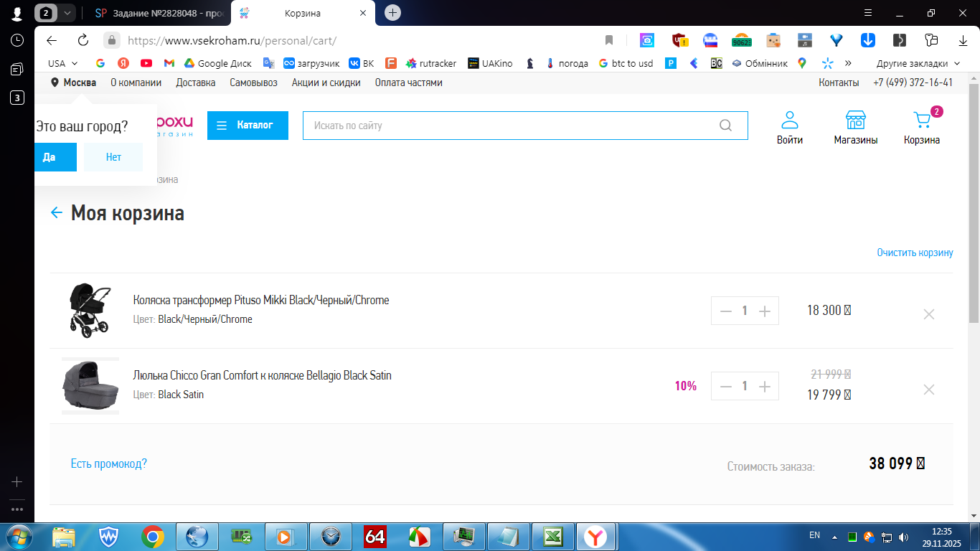Increase quantity of Pituso Mikki stroller
The width and height of the screenshot is (980, 551).
(x=765, y=311)
